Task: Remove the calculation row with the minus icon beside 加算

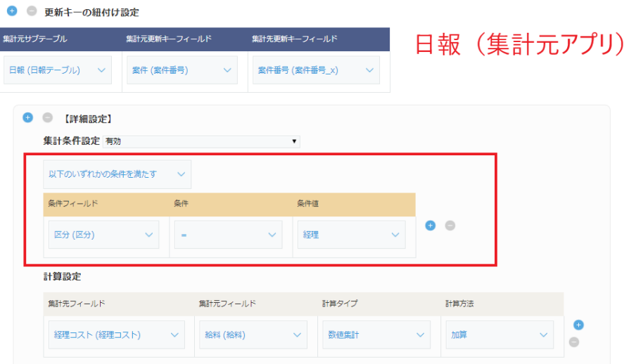Action: click(574, 342)
